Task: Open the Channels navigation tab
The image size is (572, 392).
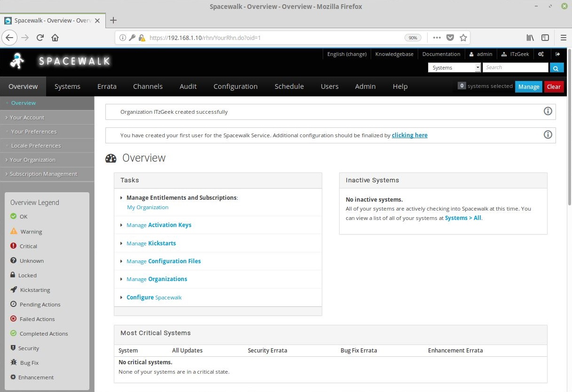Action: (148, 86)
